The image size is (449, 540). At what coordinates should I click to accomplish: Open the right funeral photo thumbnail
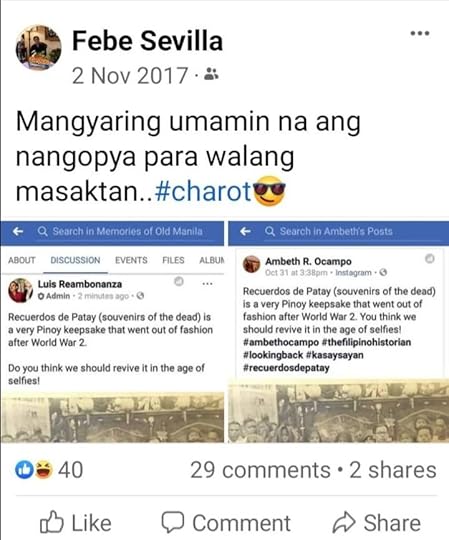click(339, 411)
